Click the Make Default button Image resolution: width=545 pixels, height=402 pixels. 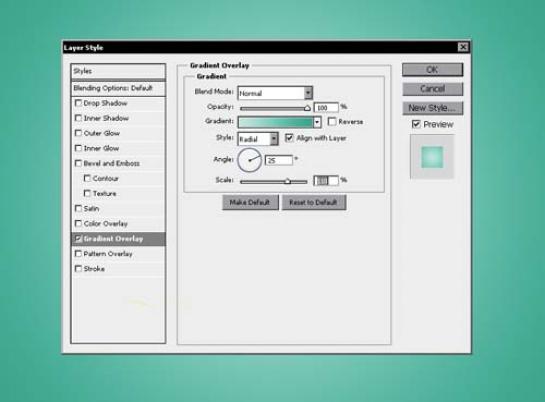[x=250, y=202]
